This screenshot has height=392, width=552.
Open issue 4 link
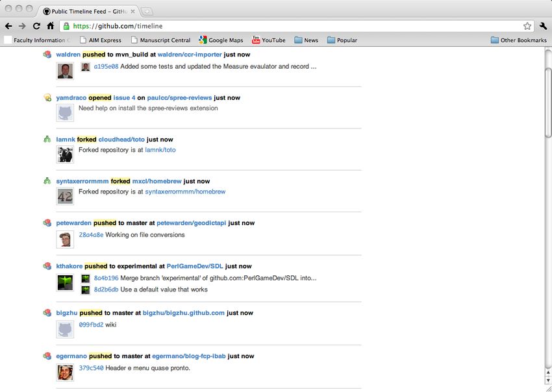[x=124, y=97]
